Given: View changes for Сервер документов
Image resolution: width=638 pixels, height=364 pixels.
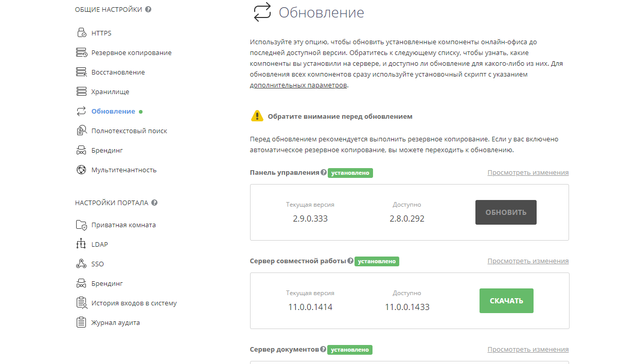Looking at the screenshot, I should tap(528, 350).
